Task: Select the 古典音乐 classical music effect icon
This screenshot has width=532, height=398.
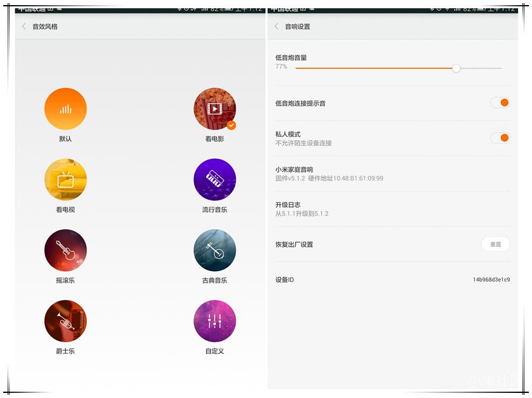Action: pos(214,250)
